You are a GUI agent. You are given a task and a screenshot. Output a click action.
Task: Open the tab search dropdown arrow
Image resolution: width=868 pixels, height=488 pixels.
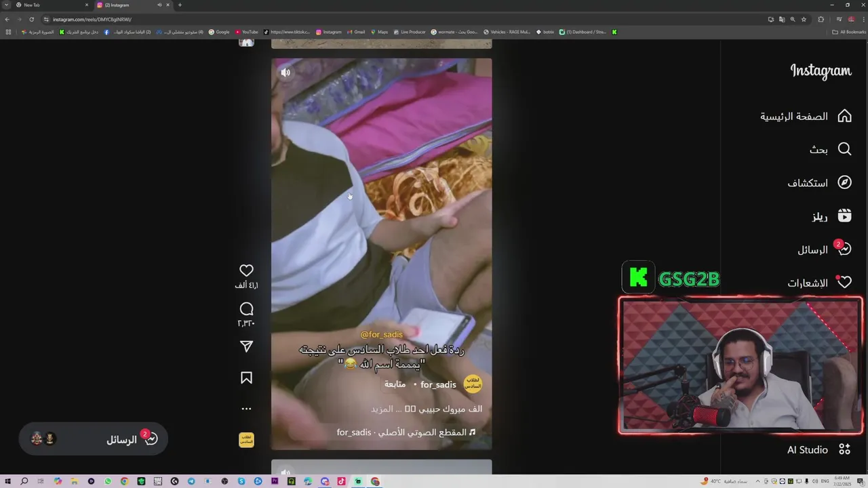coord(6,5)
